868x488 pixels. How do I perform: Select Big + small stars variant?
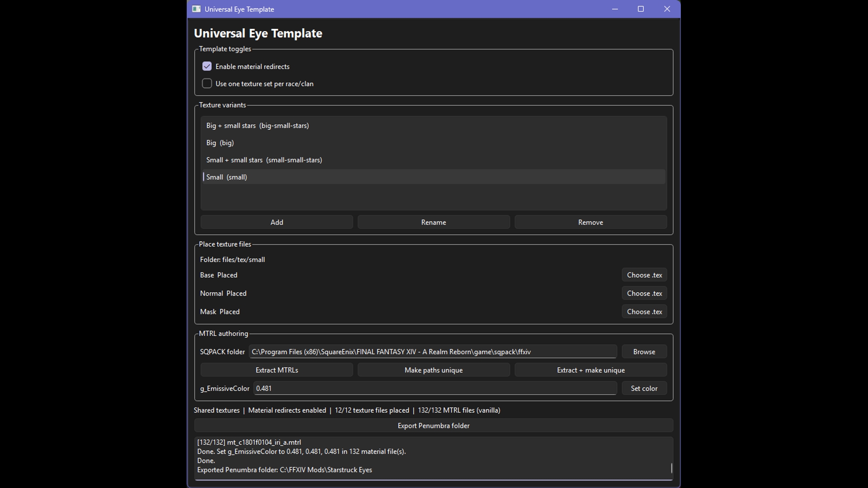[434, 126]
